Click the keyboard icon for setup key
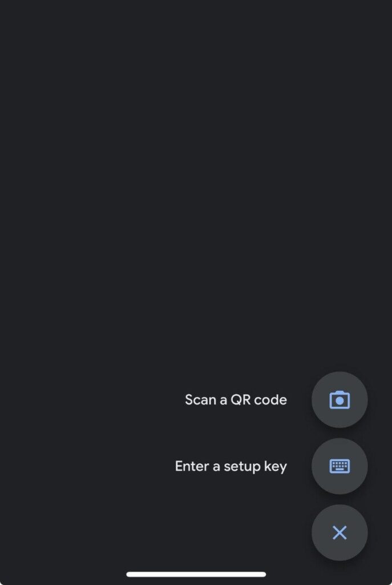This screenshot has width=392, height=585. (x=340, y=466)
